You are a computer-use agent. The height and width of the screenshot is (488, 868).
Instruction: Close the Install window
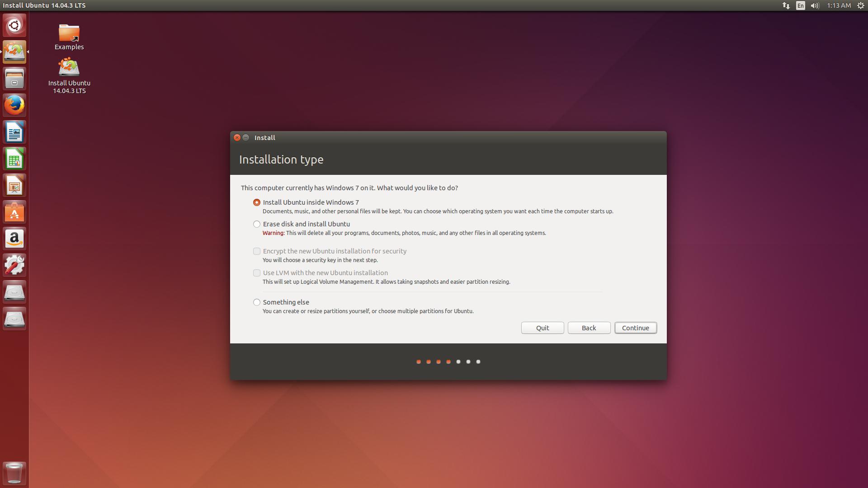pos(237,138)
